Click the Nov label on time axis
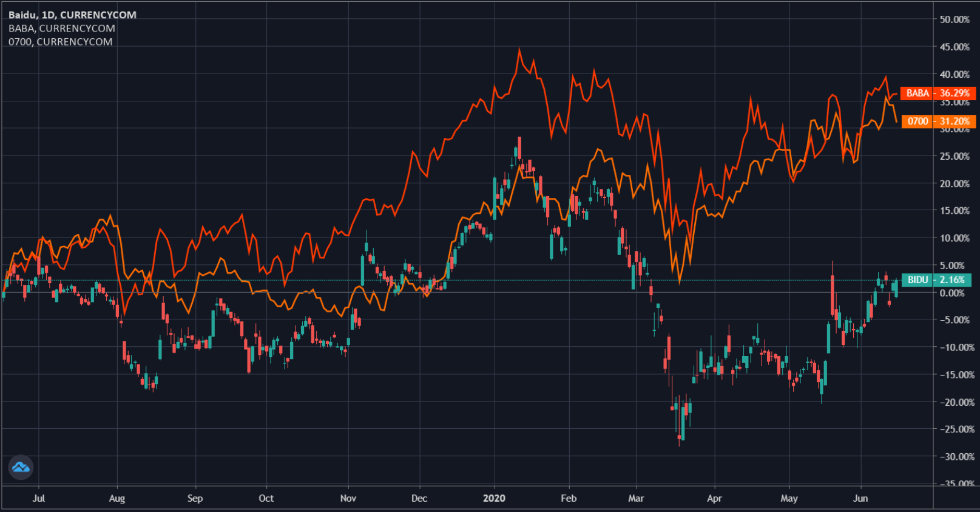The height and width of the screenshot is (512, 980). (x=348, y=498)
